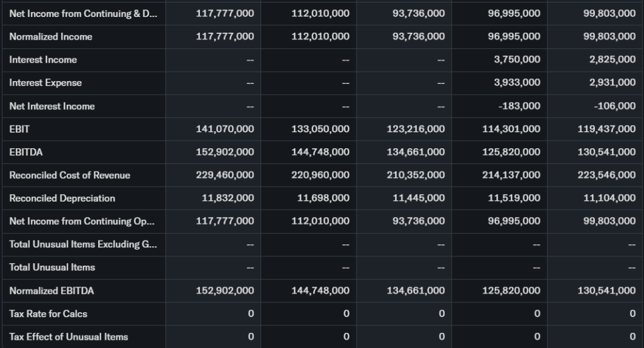
Task: Select the Net Interest Income value -183,000
Action: tap(519, 106)
